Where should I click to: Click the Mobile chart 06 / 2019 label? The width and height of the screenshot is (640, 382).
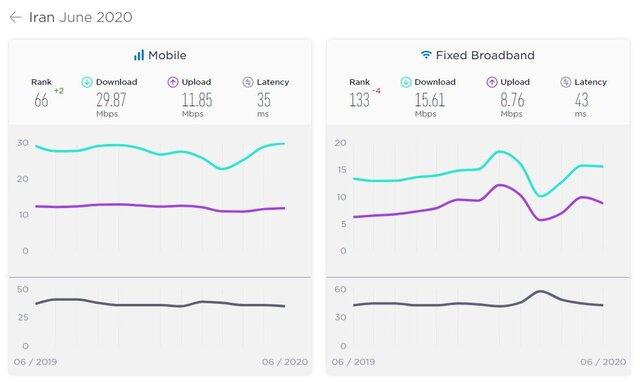pos(35,362)
